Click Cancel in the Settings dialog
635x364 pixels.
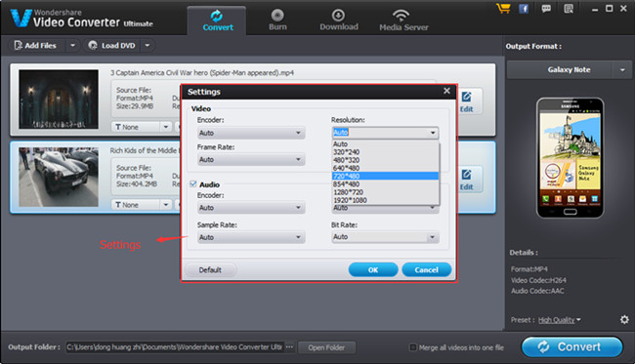coord(427,269)
